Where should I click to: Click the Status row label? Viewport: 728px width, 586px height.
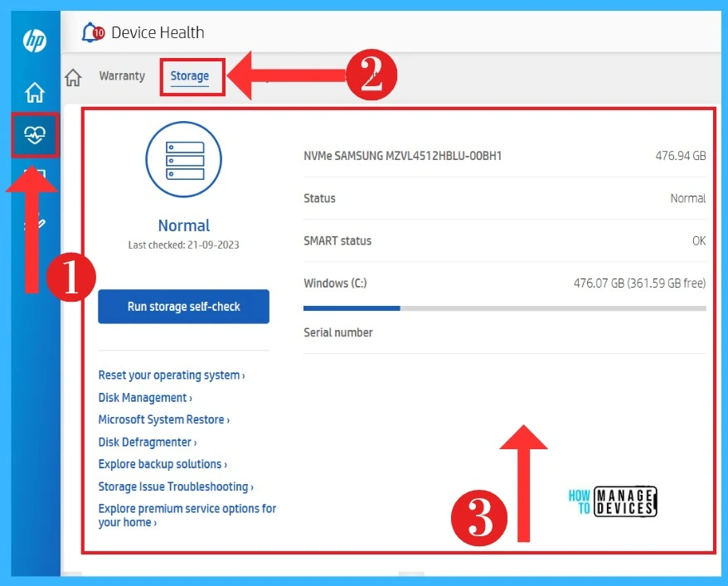click(319, 198)
